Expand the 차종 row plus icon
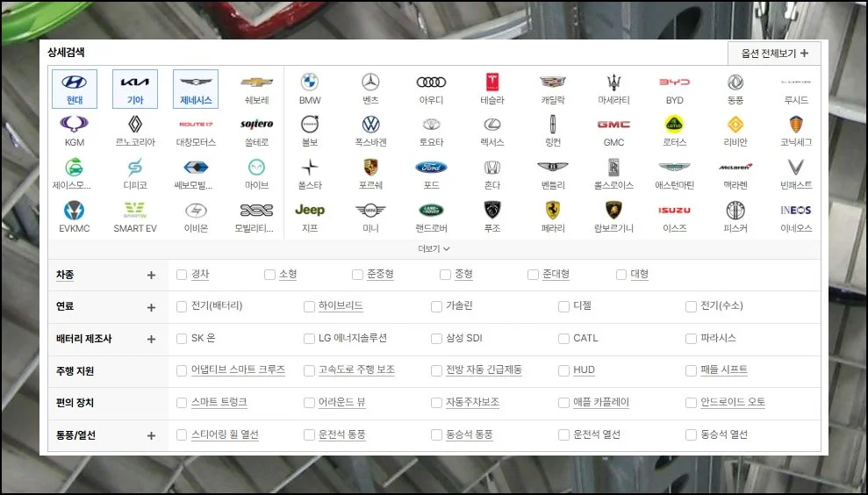 point(151,275)
